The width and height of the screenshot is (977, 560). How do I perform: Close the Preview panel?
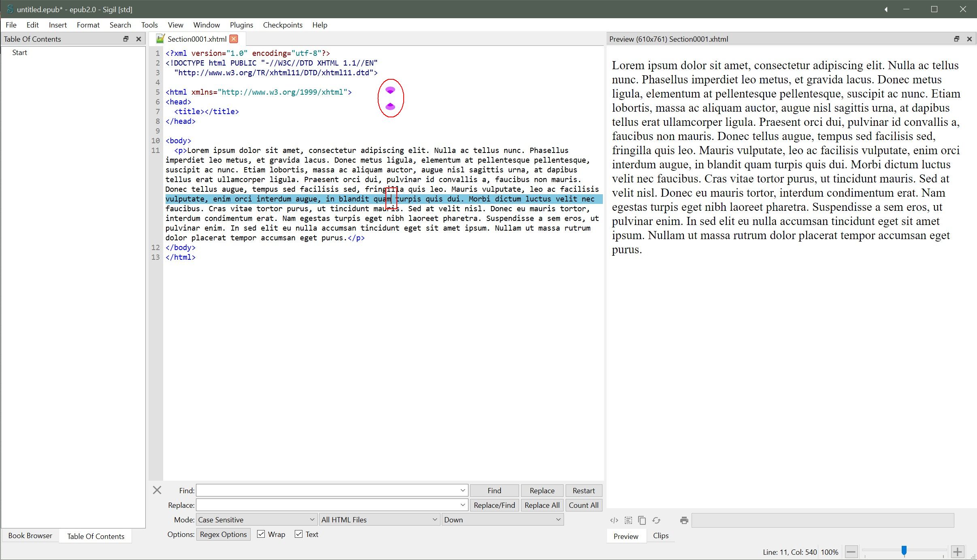(969, 39)
